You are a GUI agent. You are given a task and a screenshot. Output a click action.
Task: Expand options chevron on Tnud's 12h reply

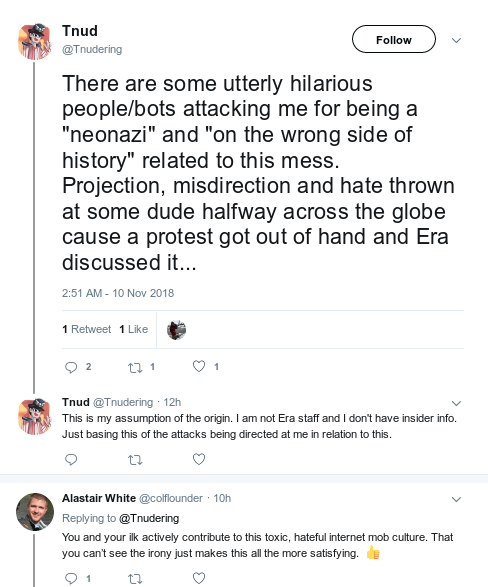click(x=456, y=403)
